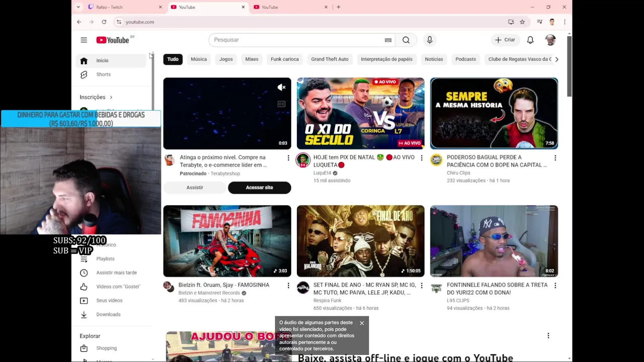Open the O X1 do Século live thumbnail
Viewport: 644px width, 362px height.
[x=360, y=113]
